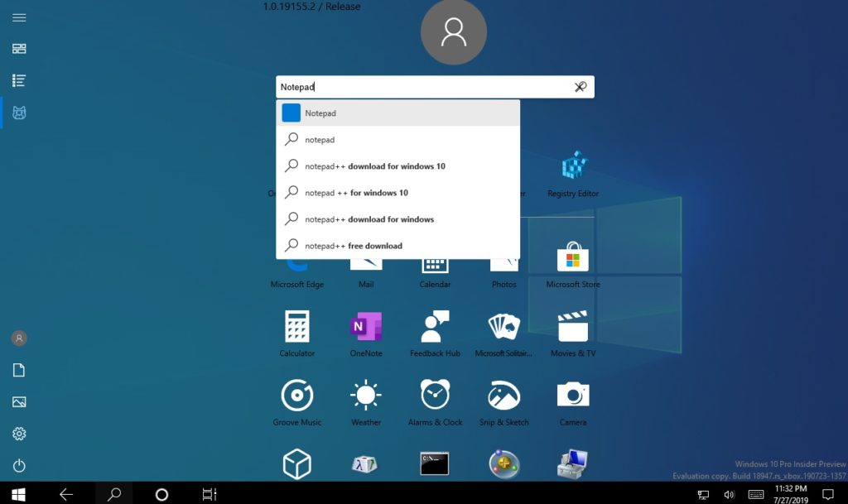Open Command Prompt from the bottom row
848x504 pixels.
tap(435, 463)
